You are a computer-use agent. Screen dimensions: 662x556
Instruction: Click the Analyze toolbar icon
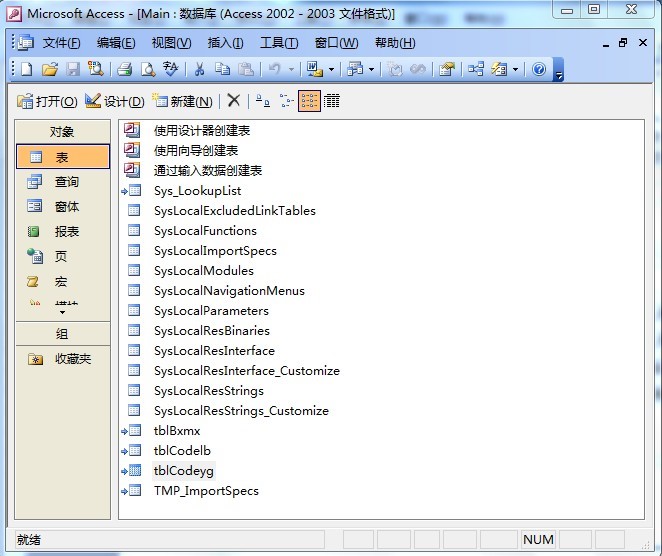point(355,69)
